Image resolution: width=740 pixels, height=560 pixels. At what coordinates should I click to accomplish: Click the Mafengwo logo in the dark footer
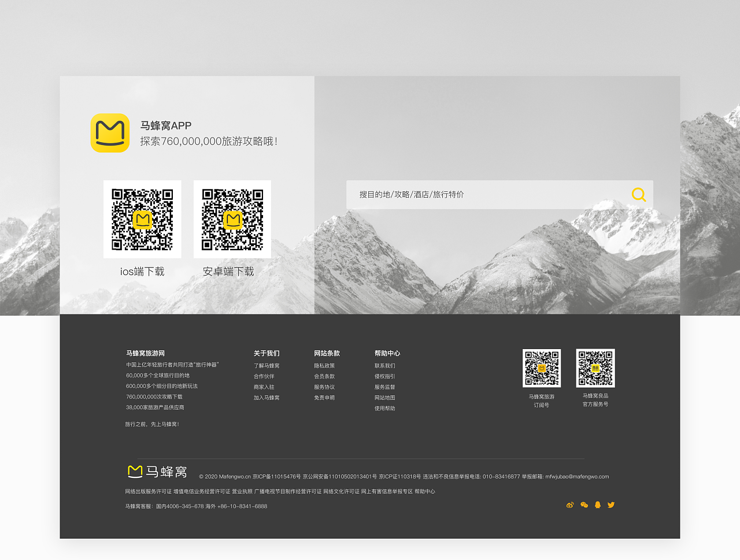[156, 472]
